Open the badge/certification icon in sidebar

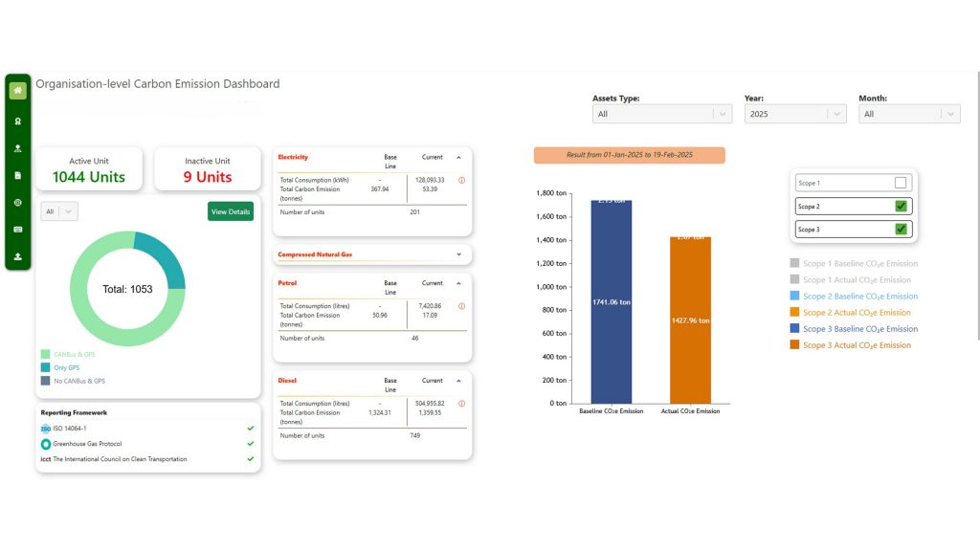tap(17, 121)
